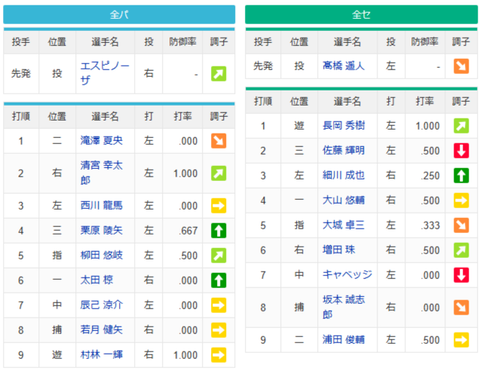Open player link 辰己 涼介
Viewport: 480px width, 371px height.
(101, 305)
